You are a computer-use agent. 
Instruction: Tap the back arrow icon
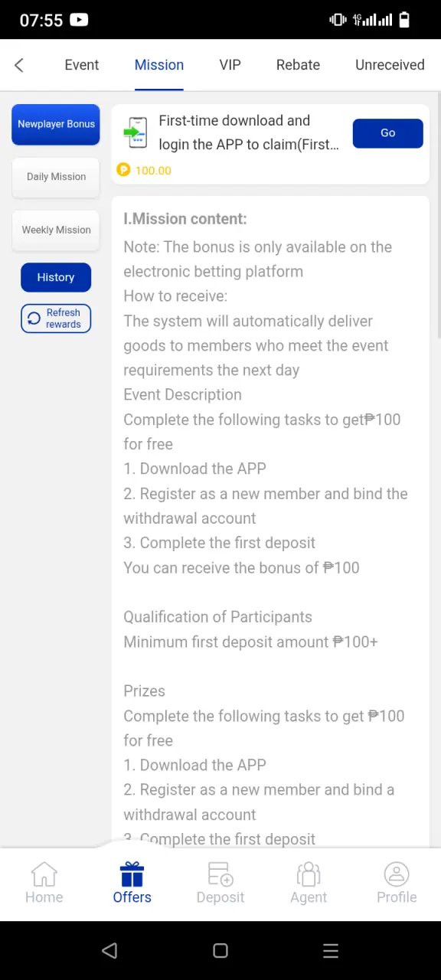point(19,65)
